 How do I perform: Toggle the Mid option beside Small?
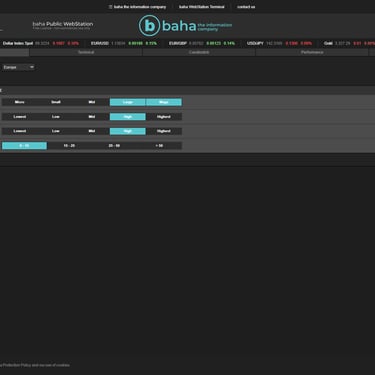pyautogui.click(x=92, y=102)
